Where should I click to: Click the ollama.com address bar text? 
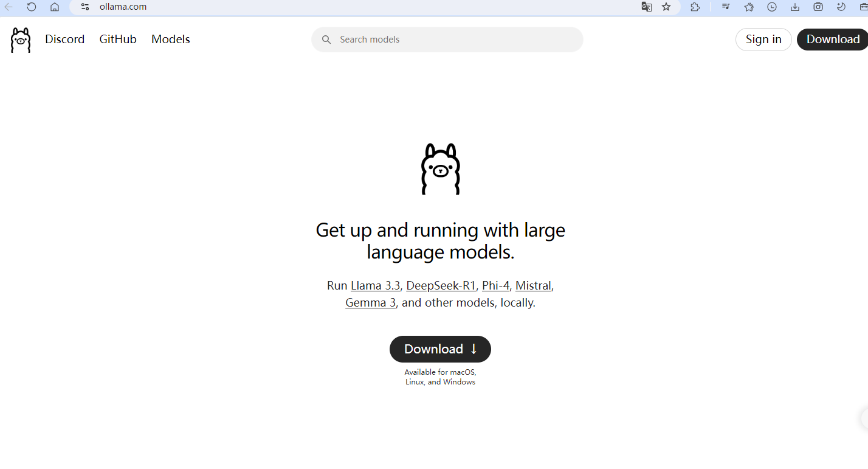[123, 7]
